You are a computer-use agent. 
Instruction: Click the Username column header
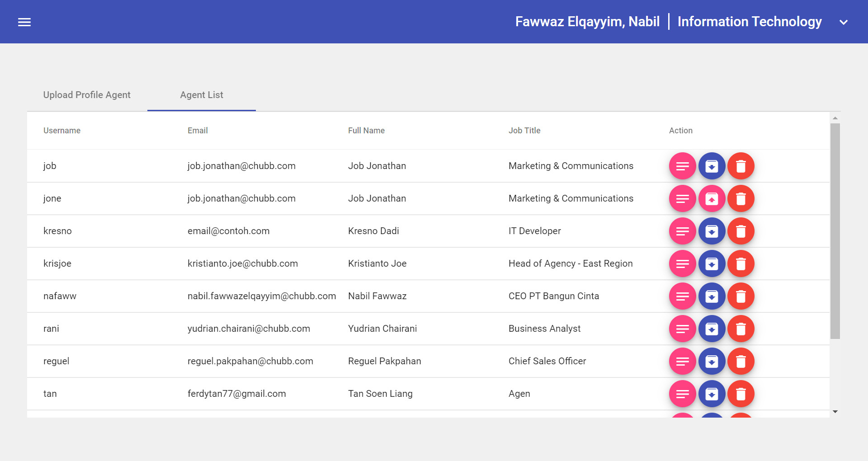pos(62,131)
